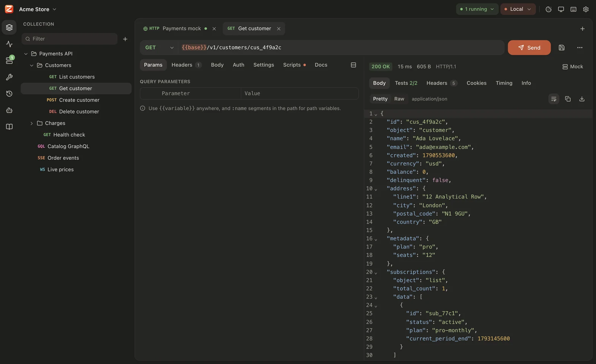596x364 pixels.
Task: Switch response view to Raw
Action: click(x=399, y=99)
